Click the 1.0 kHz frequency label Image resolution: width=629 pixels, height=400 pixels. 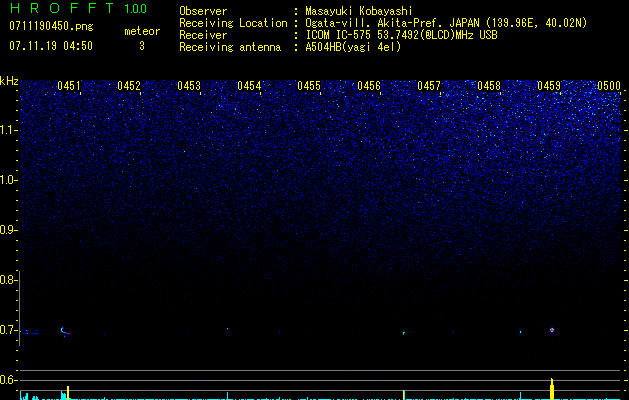[7, 180]
